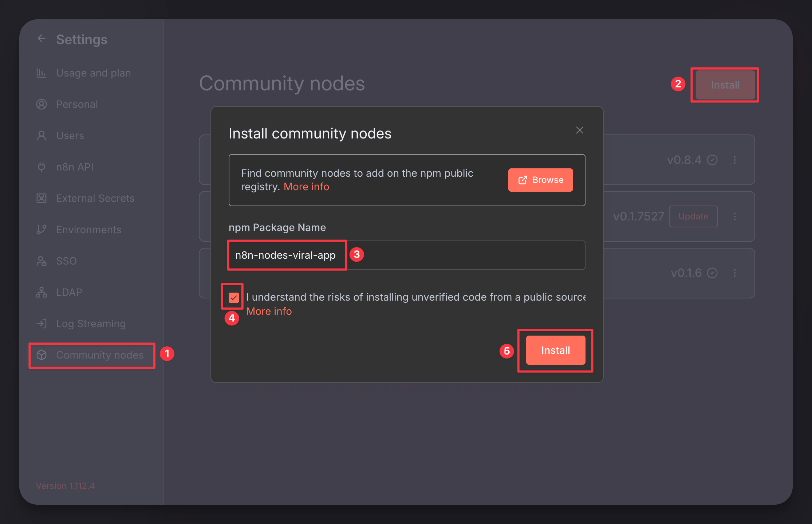Select the Environments branch icon
Viewport: 812px width, 524px height.
click(42, 229)
